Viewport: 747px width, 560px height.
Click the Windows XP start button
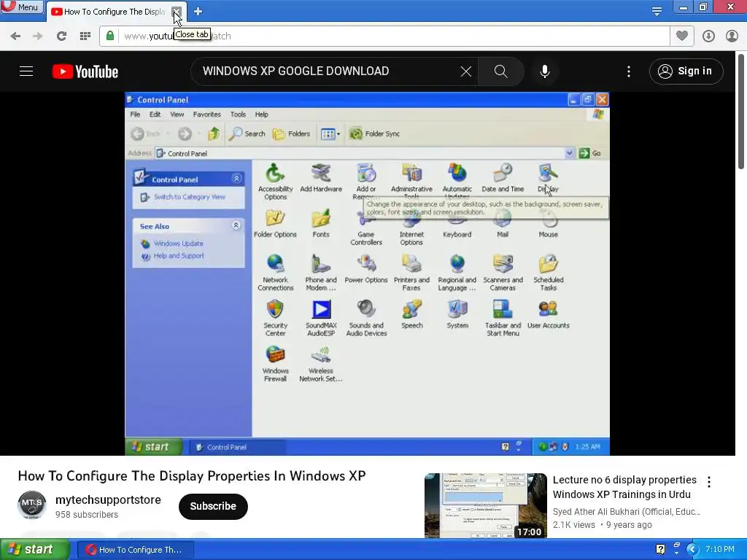35,550
